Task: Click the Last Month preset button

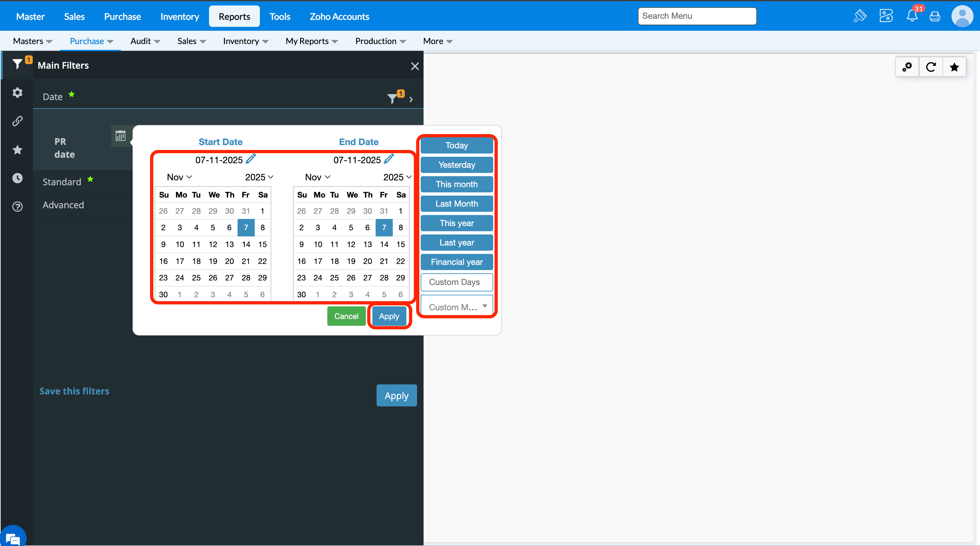Action: coord(457,204)
